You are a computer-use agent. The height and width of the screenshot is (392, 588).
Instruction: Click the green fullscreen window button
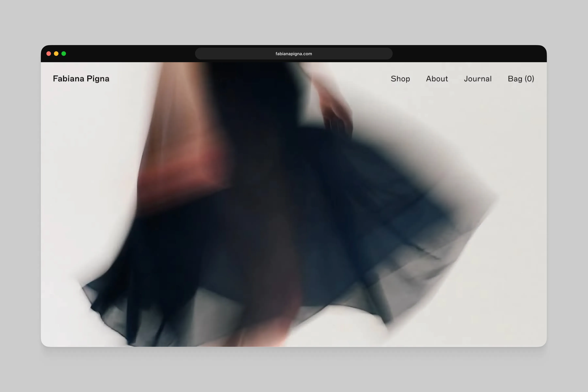click(x=64, y=54)
